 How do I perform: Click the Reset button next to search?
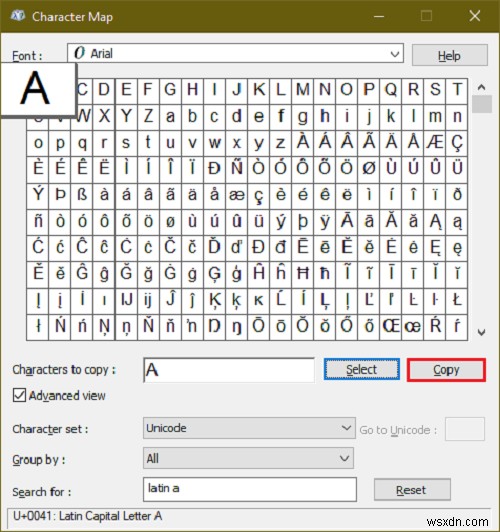pyautogui.click(x=412, y=490)
